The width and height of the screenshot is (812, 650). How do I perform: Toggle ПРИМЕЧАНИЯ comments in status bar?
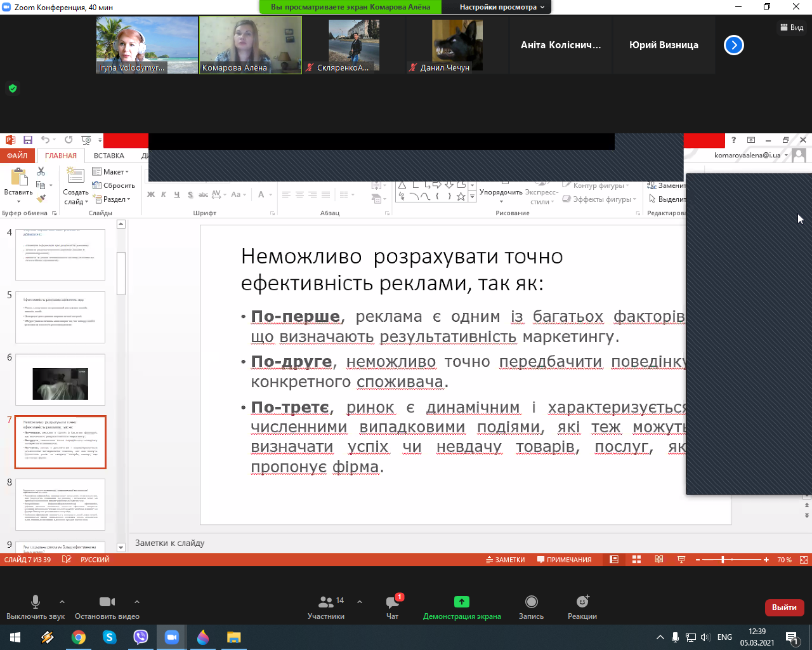(x=564, y=560)
